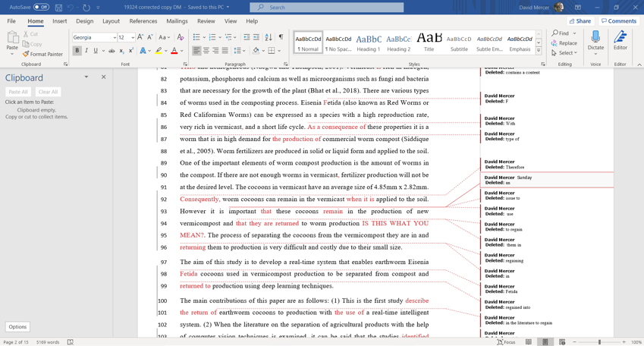Close the Clipboard pane
The height and width of the screenshot is (346, 644).
pos(103,77)
